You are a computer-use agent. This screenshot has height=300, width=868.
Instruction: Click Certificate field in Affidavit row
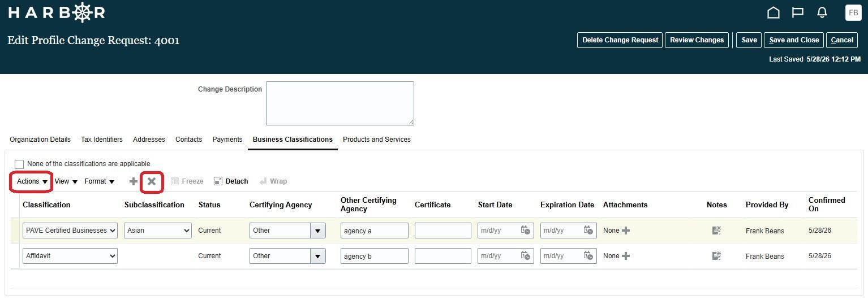tap(442, 256)
